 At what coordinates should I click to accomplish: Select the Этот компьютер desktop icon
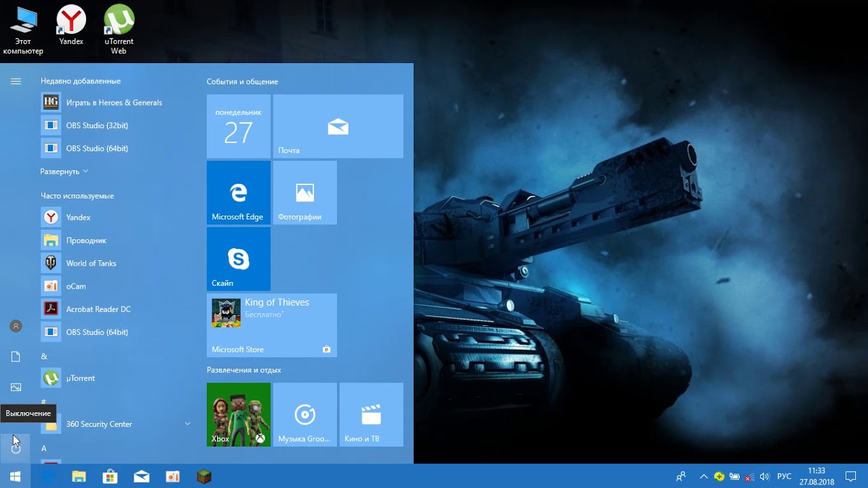pos(23,30)
